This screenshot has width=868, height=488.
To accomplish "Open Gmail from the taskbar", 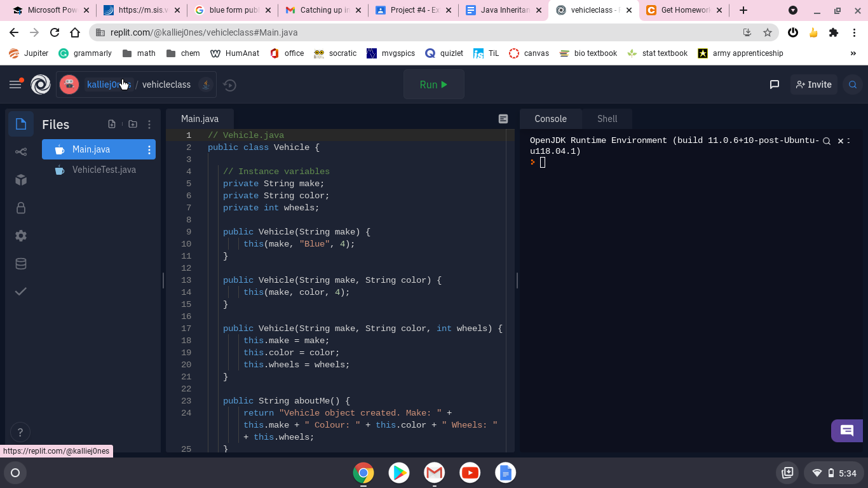I will click(434, 473).
